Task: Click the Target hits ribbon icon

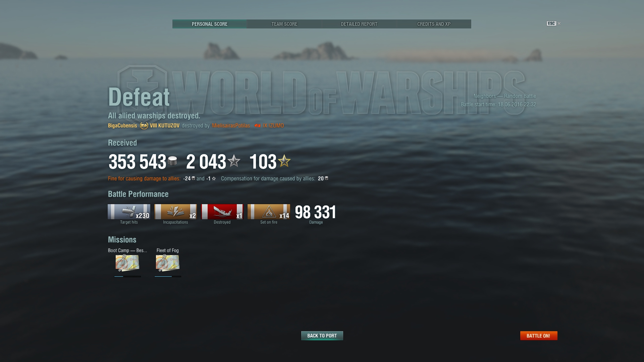Action: (x=129, y=212)
